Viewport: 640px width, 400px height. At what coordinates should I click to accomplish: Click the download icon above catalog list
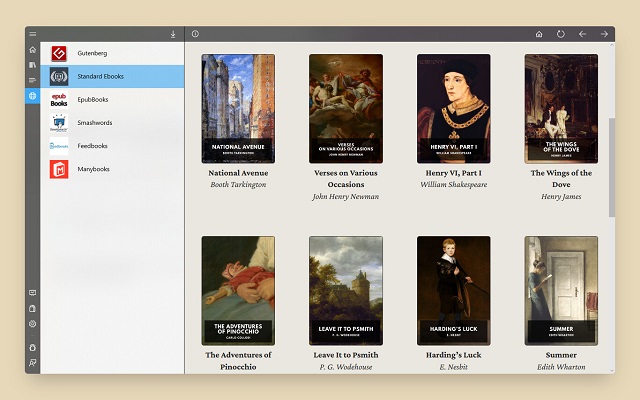(173, 34)
